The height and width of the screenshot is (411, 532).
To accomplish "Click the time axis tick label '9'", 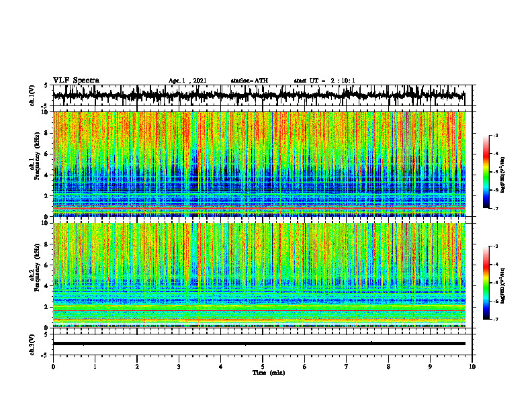I will point(430,367).
